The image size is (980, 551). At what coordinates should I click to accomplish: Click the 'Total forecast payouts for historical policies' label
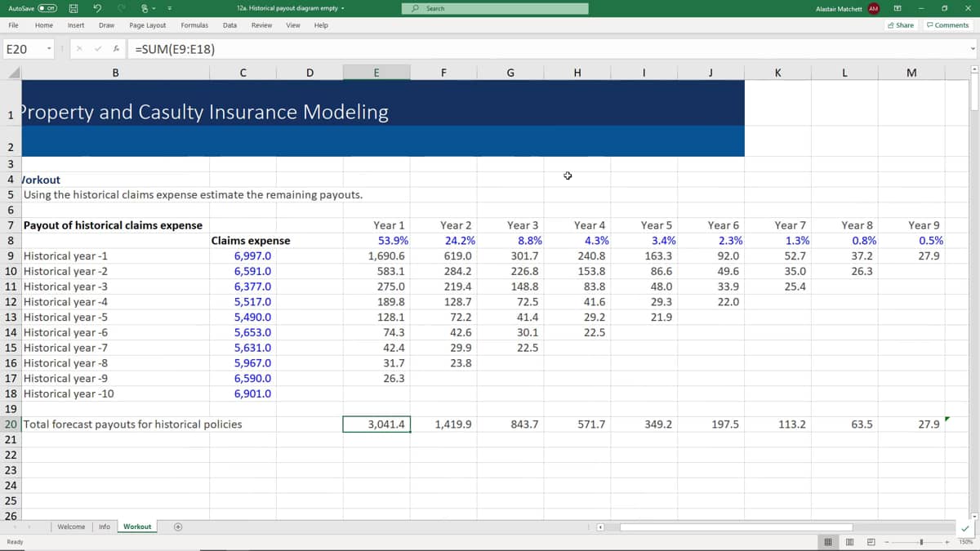[x=133, y=424]
